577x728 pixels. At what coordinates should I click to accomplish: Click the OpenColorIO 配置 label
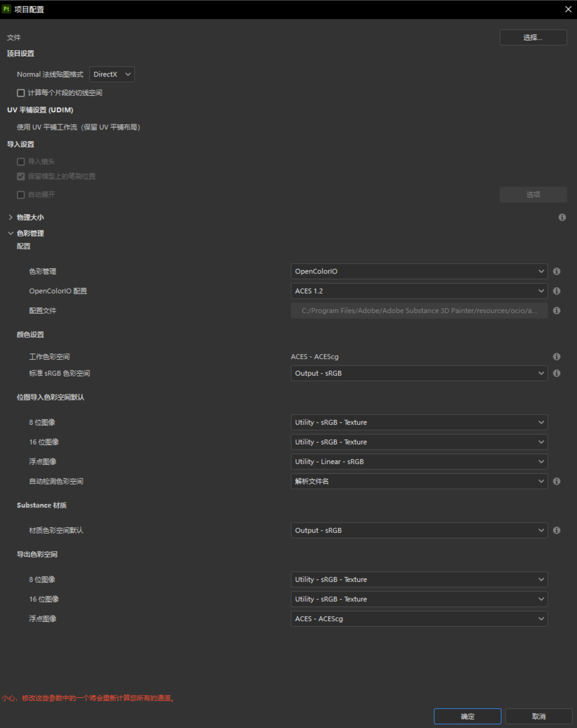coord(58,291)
